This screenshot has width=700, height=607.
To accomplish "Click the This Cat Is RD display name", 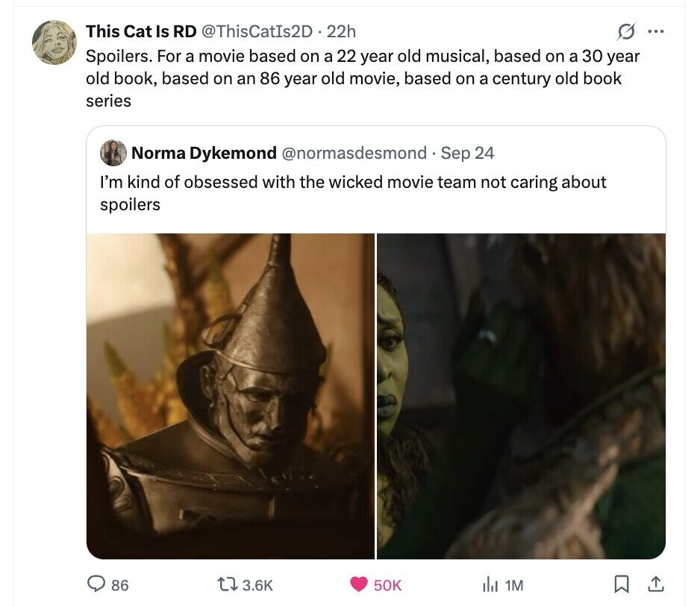I will (141, 31).
